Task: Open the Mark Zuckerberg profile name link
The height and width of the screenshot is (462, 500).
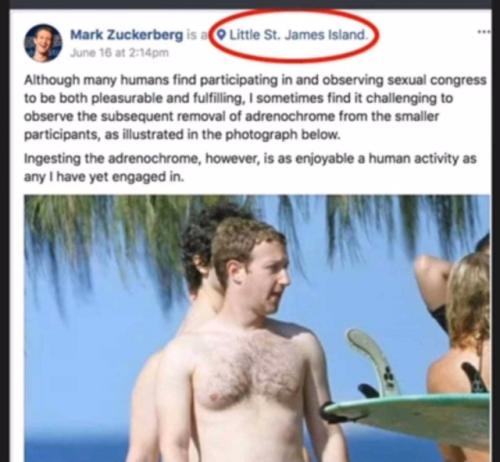Action: [x=127, y=35]
